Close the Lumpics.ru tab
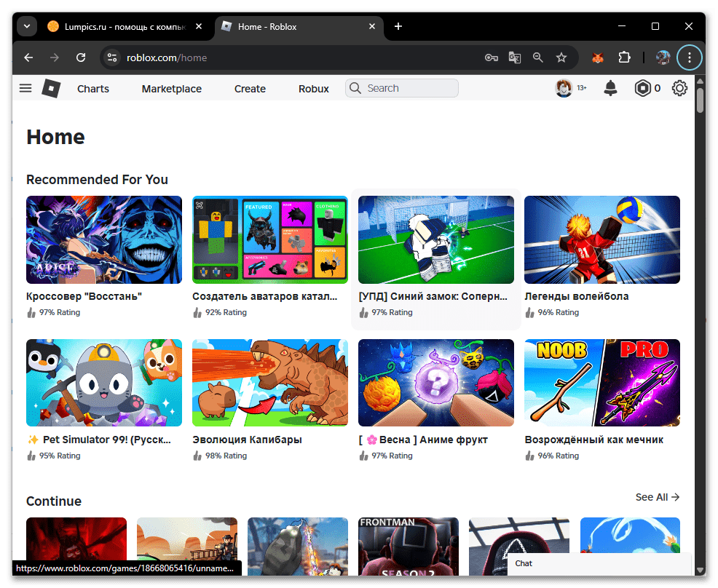This screenshot has width=718, height=588. [x=199, y=26]
